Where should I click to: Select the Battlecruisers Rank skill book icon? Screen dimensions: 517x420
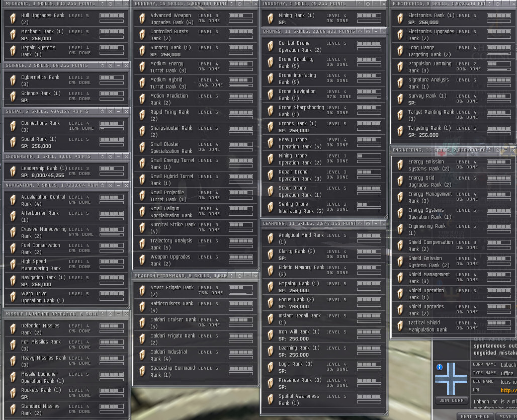[x=142, y=307]
